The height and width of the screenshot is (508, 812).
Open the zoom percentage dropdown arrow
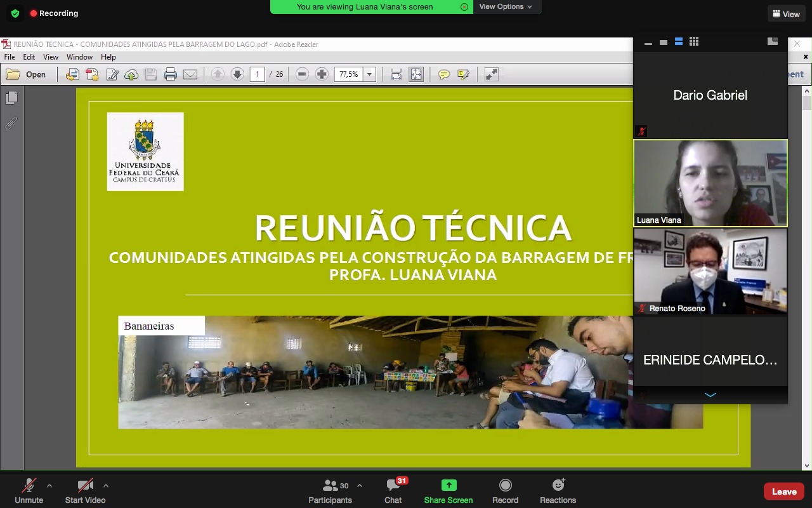pos(369,74)
